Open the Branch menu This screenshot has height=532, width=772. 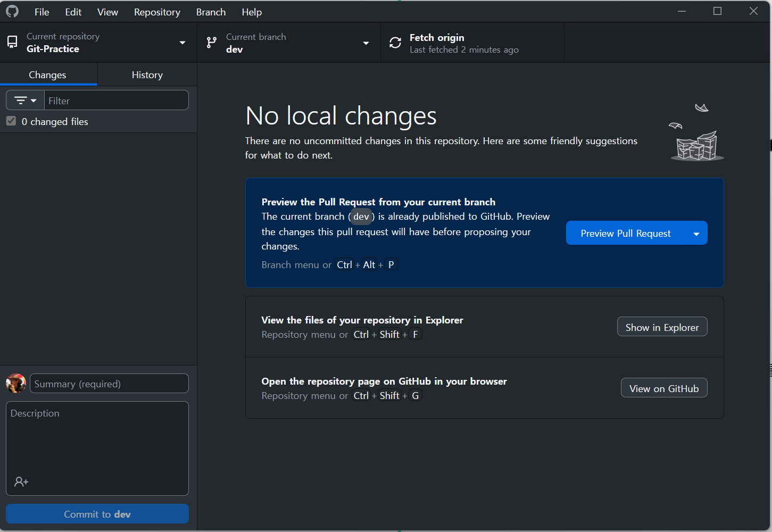coord(211,12)
